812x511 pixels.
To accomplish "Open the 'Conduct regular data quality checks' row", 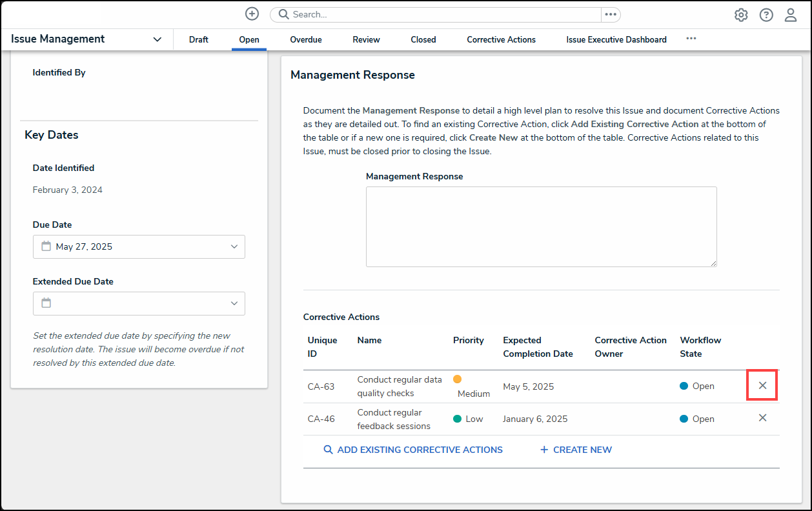I will pos(399,386).
